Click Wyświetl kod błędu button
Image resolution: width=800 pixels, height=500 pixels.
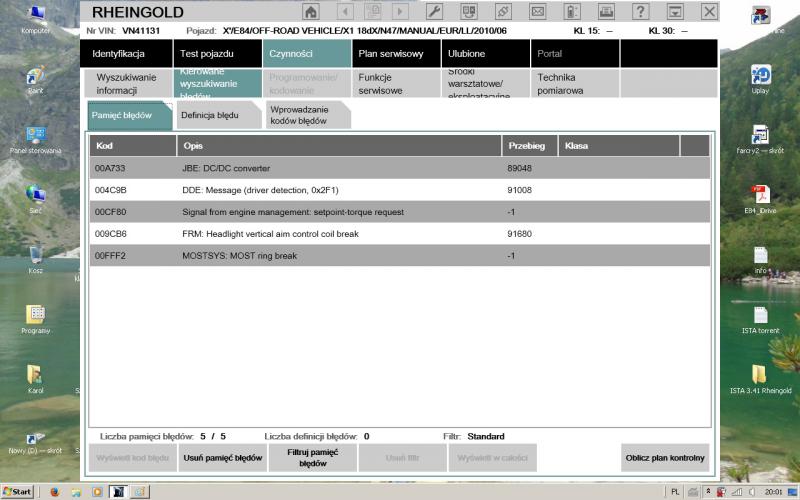coord(133,458)
